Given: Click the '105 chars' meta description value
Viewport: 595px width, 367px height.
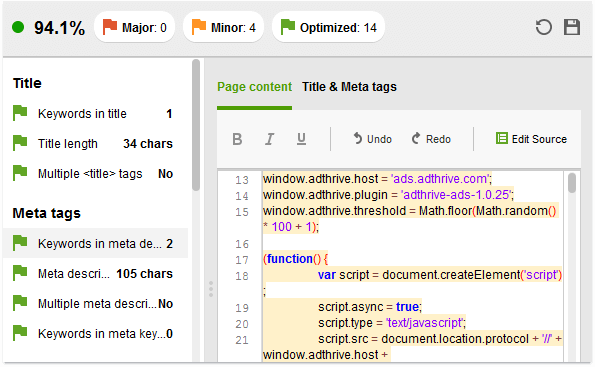Looking at the screenshot, I should point(145,273).
